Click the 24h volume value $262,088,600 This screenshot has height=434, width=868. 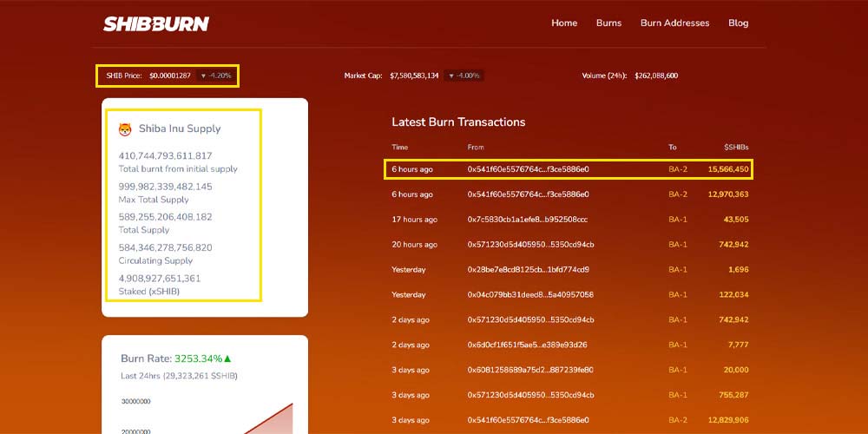(x=656, y=76)
